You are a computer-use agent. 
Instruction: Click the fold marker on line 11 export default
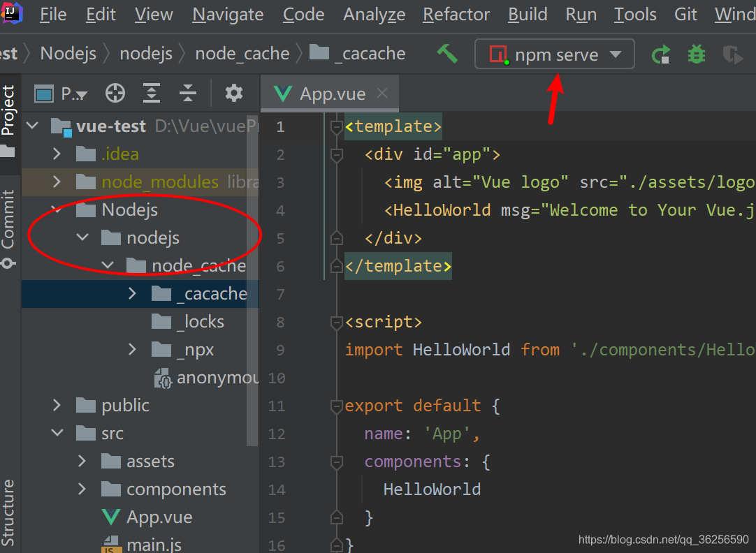tap(337, 406)
